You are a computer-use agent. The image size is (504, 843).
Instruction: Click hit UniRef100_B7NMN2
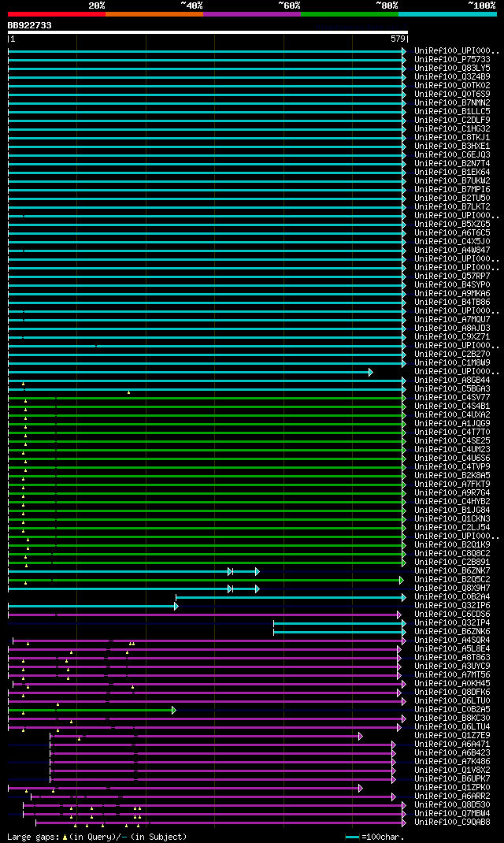pos(452,102)
